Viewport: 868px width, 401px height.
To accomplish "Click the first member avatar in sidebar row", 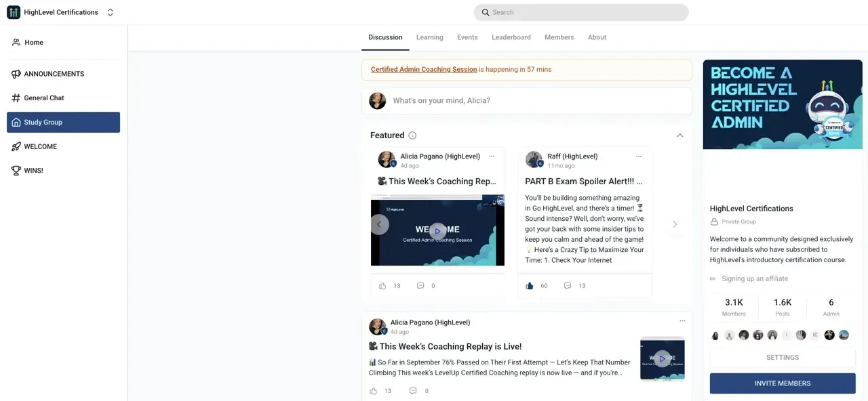I will (x=715, y=335).
